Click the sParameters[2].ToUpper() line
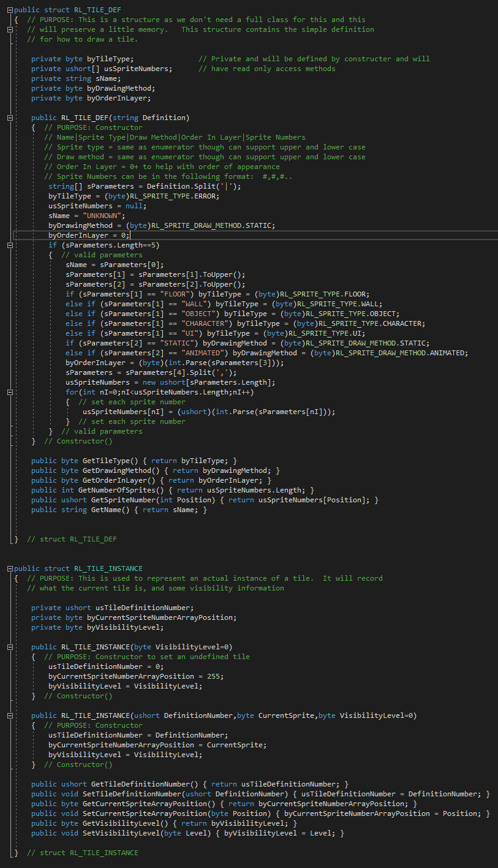The height and width of the screenshot is (868, 498). tap(156, 284)
